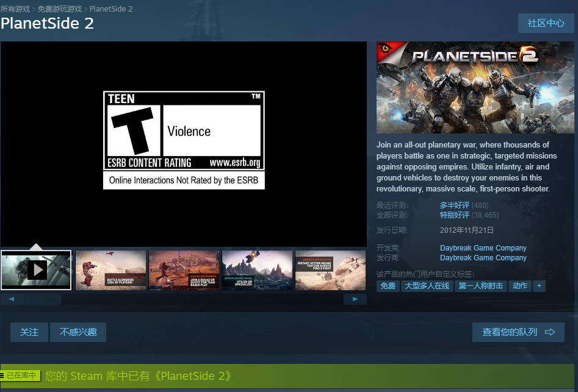Image resolution: width=578 pixels, height=392 pixels.
Task: Select the 大型多人在线 tag
Action: point(427,286)
